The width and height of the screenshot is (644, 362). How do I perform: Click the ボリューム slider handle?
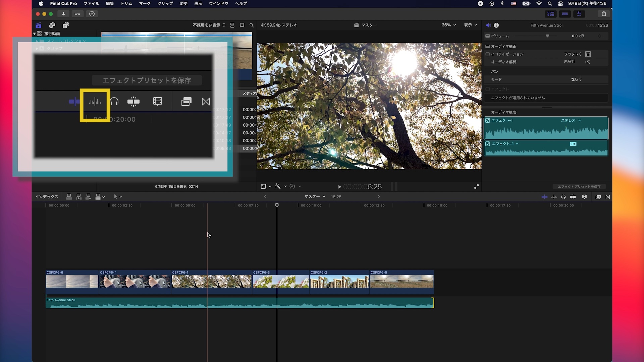[x=547, y=36]
